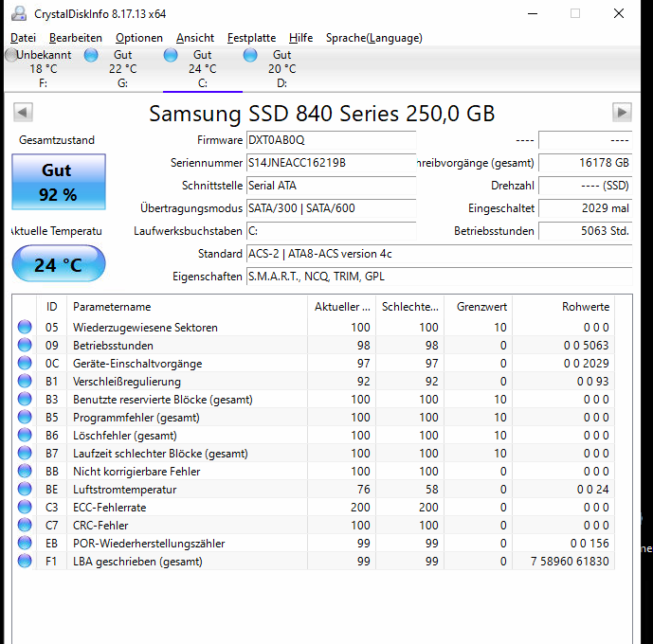
Task: Click status icon for POR-Wiederherstellungszähler row
Action: coord(25,543)
